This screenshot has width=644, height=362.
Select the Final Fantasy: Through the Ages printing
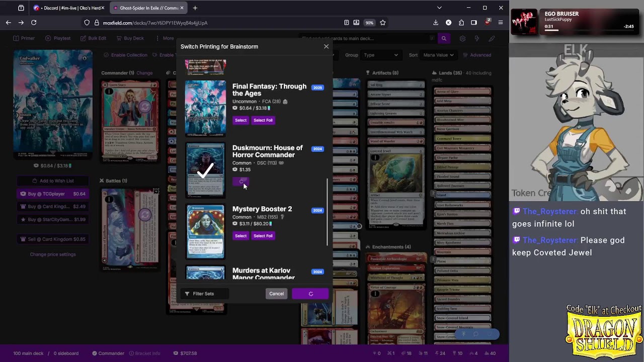240,120
